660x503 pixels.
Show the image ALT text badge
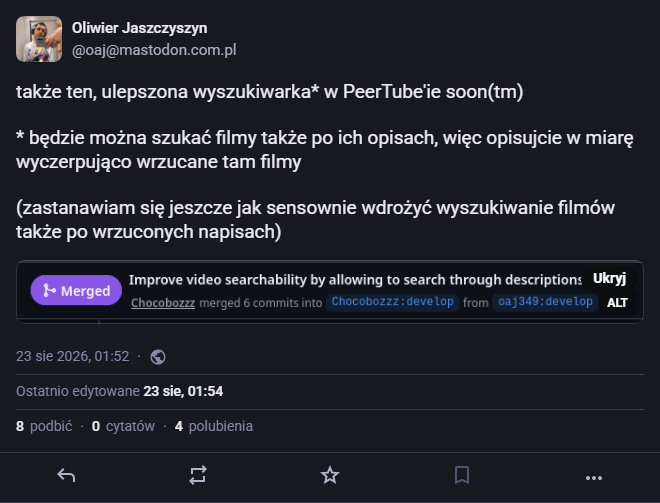(617, 303)
